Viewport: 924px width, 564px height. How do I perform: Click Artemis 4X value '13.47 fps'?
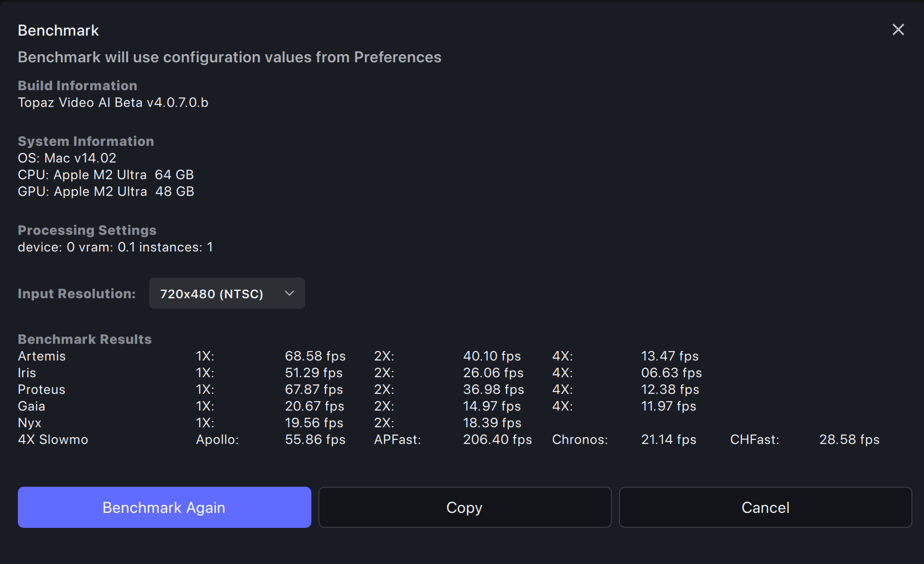(x=670, y=356)
